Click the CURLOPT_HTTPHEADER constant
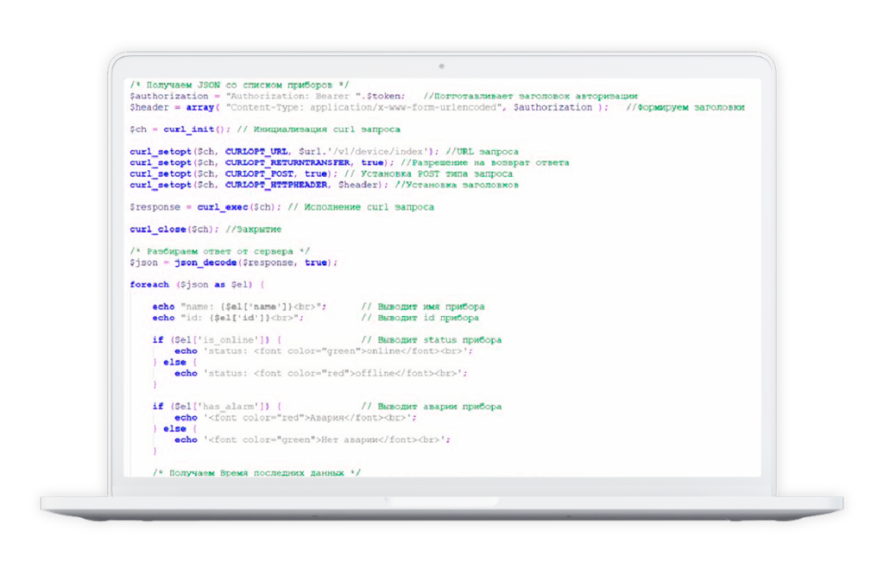 [278, 185]
